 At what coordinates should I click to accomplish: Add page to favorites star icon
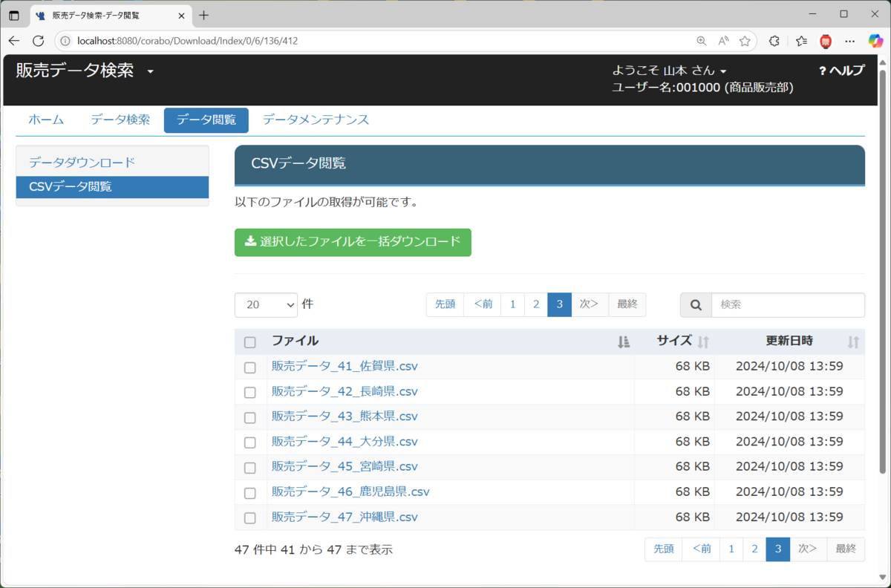pyautogui.click(x=745, y=41)
